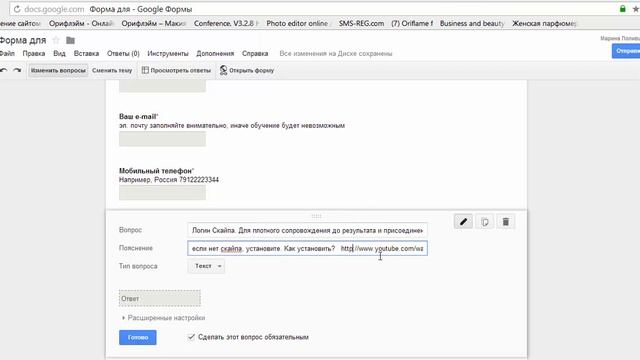The width and height of the screenshot is (640, 360).
Task: Click 'Открыть форму' toolbar button
Action: pos(247,70)
